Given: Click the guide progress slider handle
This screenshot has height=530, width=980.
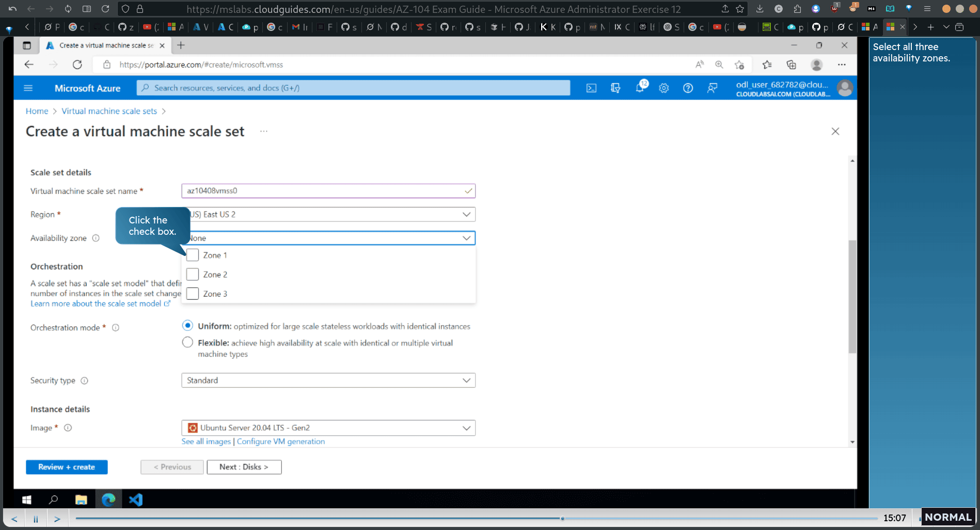Looking at the screenshot, I should [562, 518].
